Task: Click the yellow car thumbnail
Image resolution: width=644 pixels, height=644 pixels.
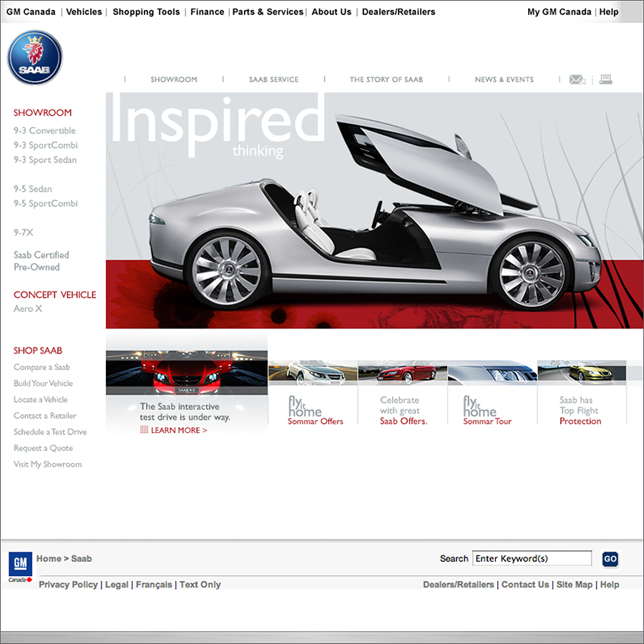Action: tap(582, 373)
